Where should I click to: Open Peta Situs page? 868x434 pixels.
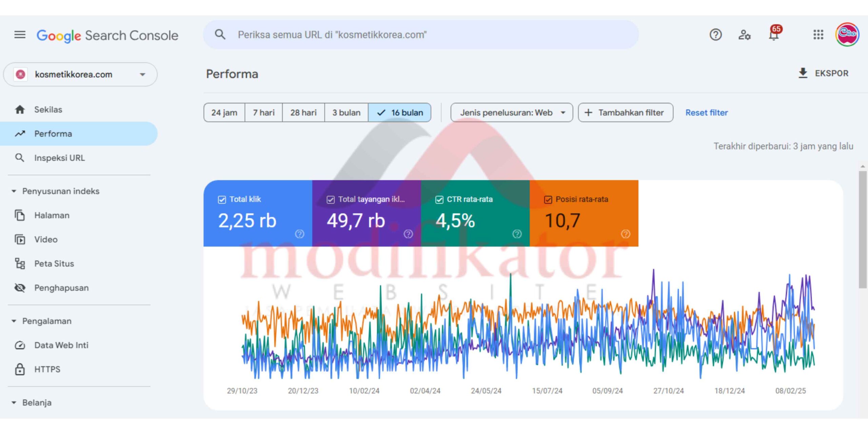coord(79,263)
